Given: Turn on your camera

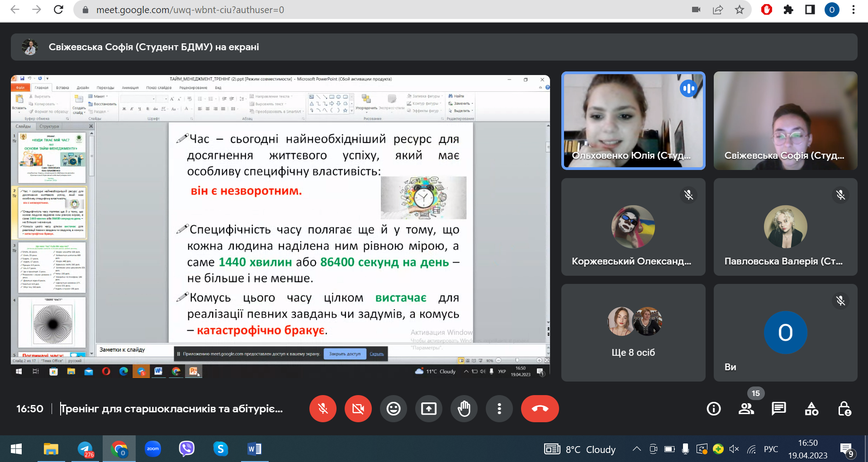Looking at the screenshot, I should 358,409.
